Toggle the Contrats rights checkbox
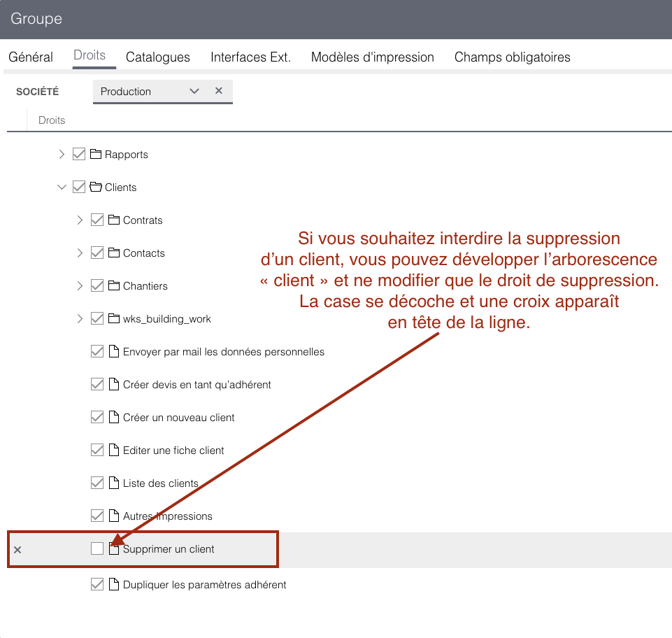672x638 pixels. [x=97, y=220]
